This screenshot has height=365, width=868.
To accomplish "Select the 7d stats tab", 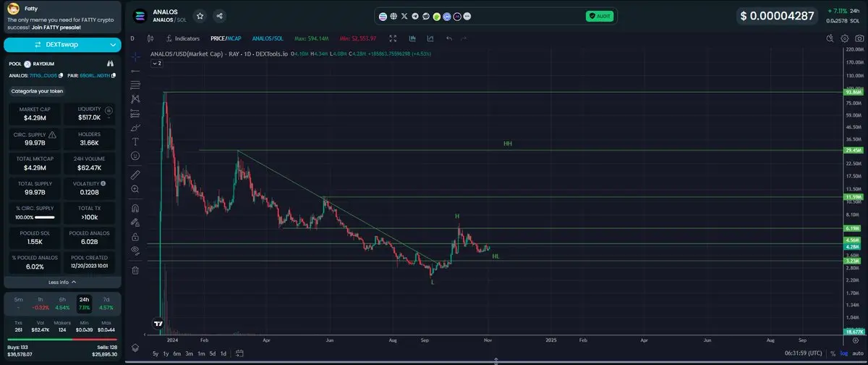I will (107, 303).
